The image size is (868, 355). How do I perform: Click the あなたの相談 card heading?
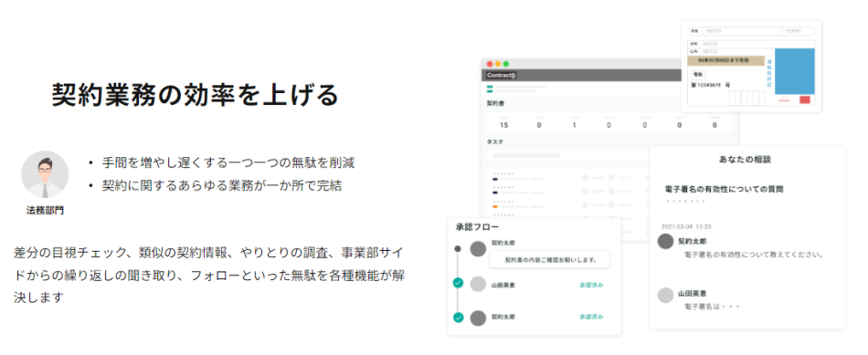coord(745,160)
